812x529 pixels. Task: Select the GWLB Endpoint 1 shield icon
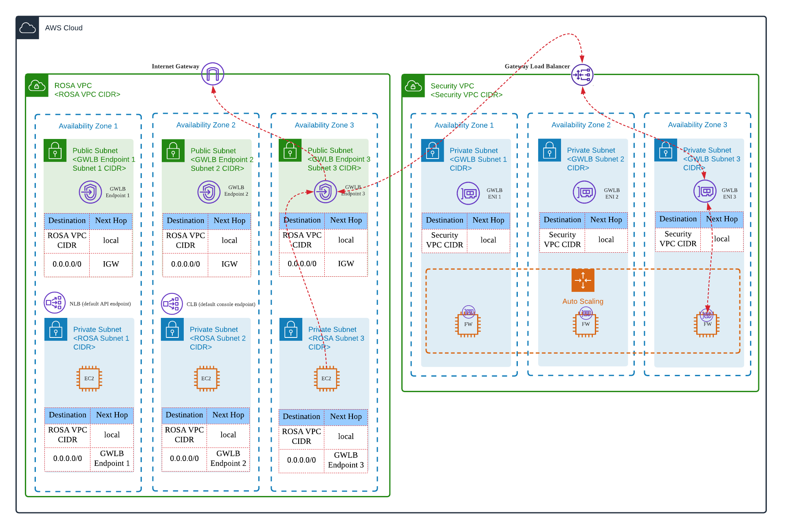pos(90,192)
